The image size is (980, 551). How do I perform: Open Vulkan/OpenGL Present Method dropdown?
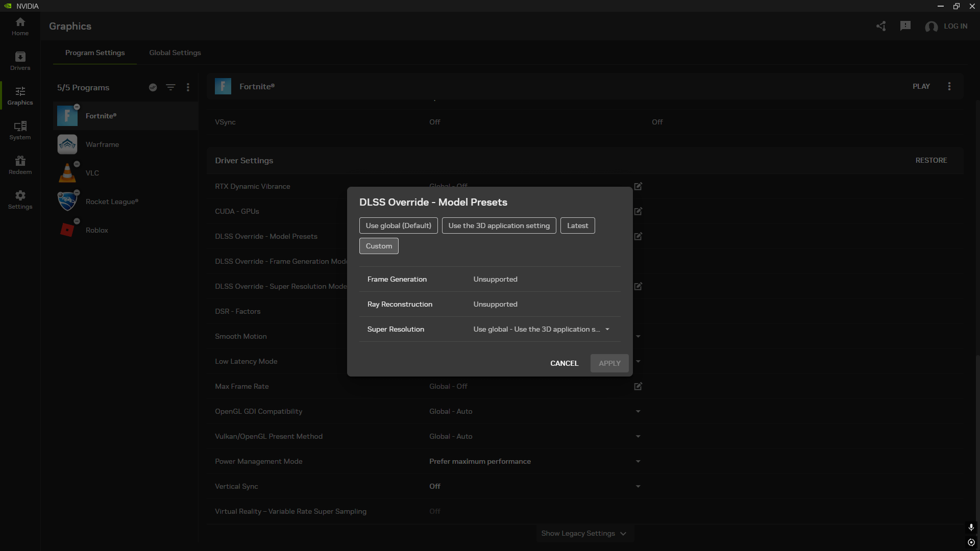pos(638,436)
